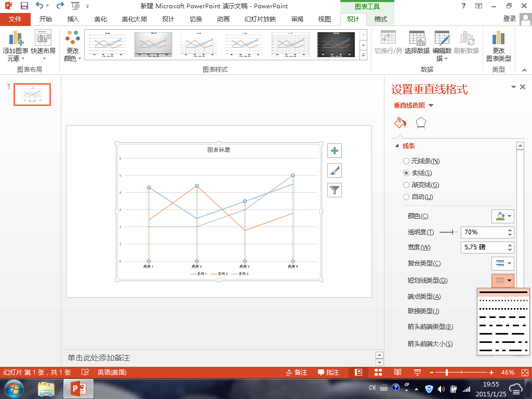Switch to 开始 ribbon tab

[x=46, y=19]
